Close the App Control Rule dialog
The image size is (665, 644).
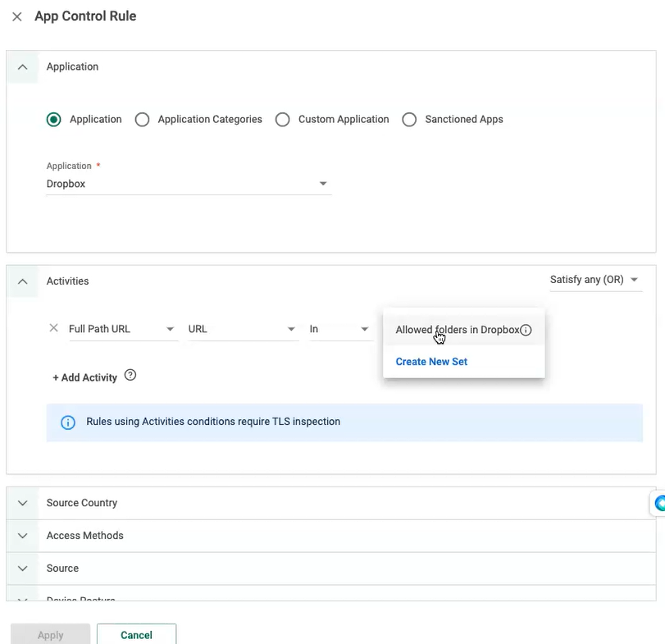point(17,16)
